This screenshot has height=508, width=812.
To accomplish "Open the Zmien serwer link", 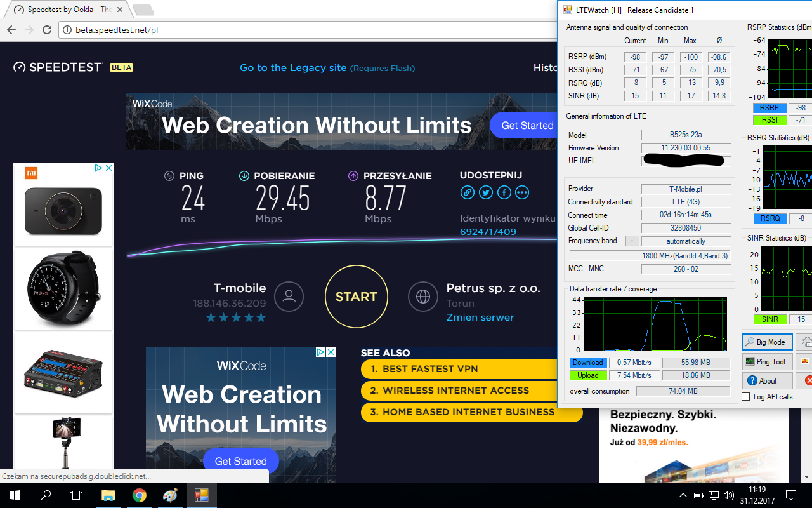I will [x=480, y=317].
